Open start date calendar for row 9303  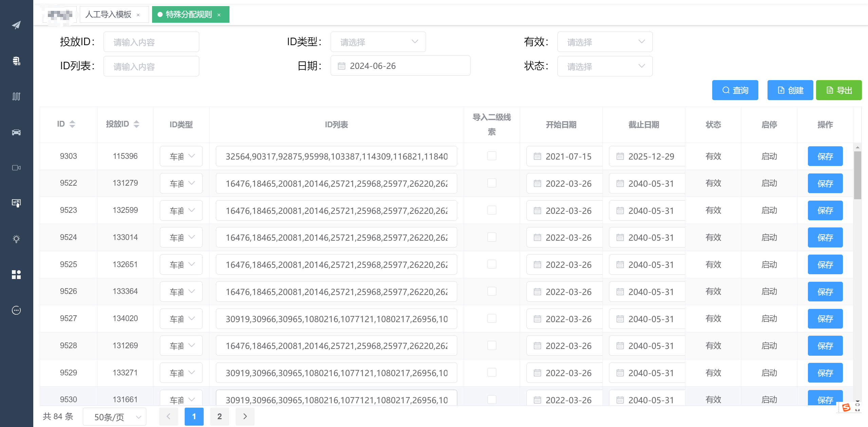(x=537, y=156)
